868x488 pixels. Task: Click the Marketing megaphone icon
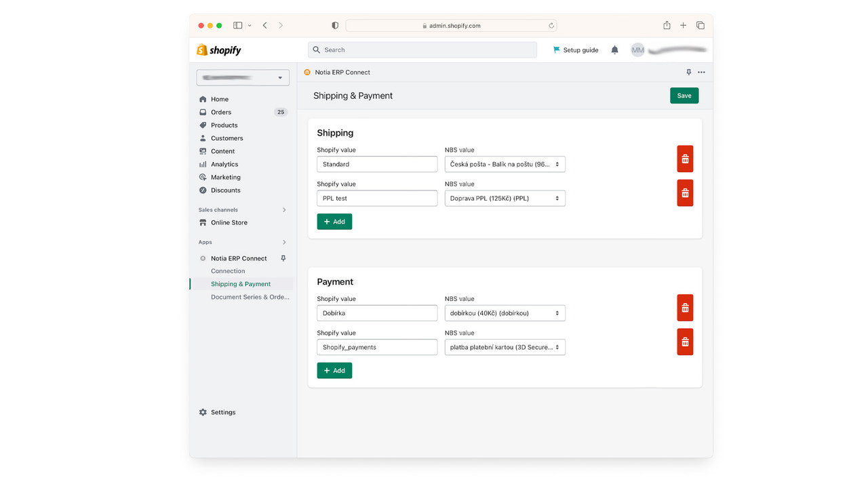202,177
